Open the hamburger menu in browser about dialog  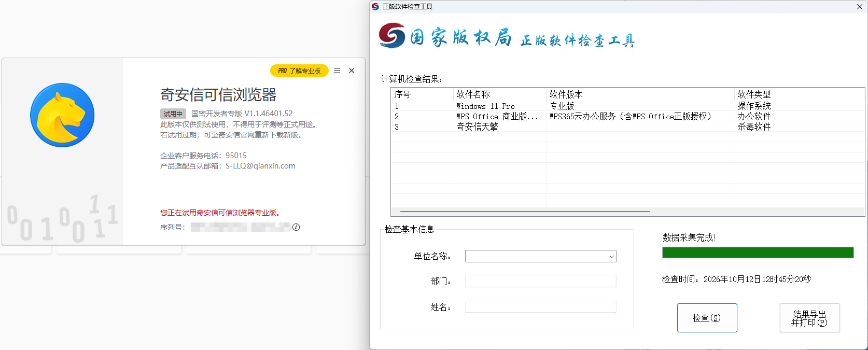coord(337,71)
